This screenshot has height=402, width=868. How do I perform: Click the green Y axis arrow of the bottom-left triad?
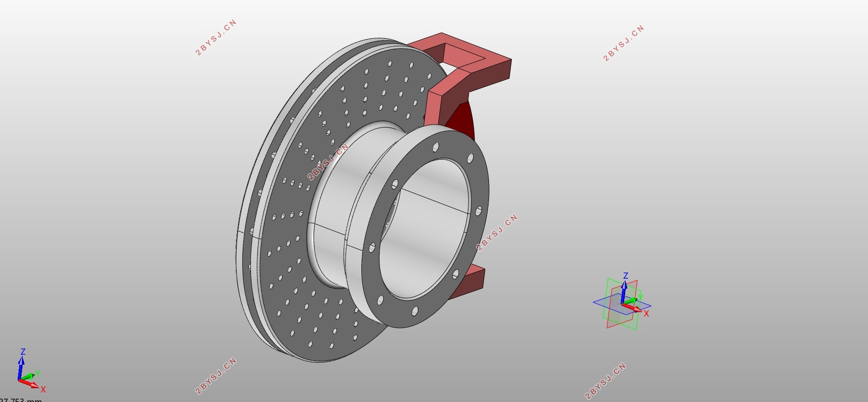click(x=28, y=377)
